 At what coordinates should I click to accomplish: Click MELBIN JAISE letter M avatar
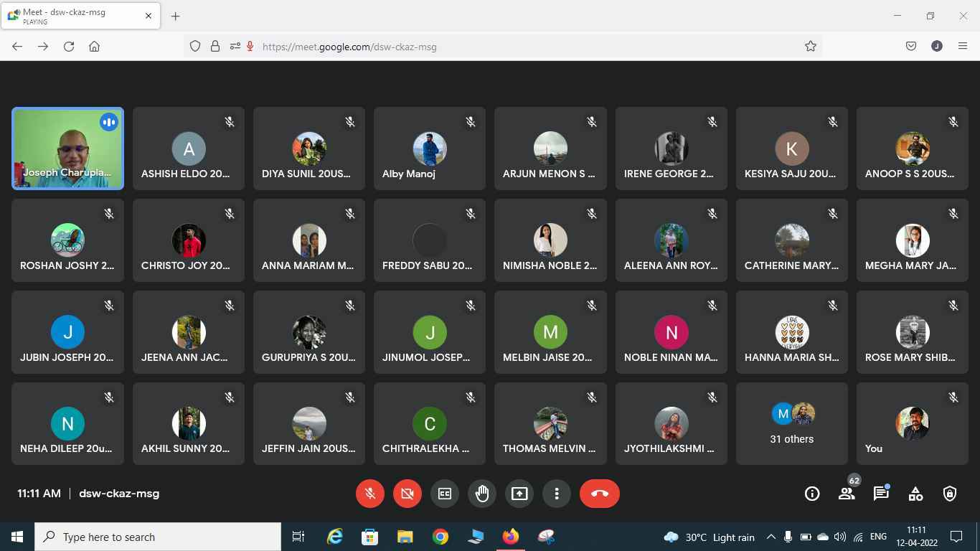[x=550, y=333]
